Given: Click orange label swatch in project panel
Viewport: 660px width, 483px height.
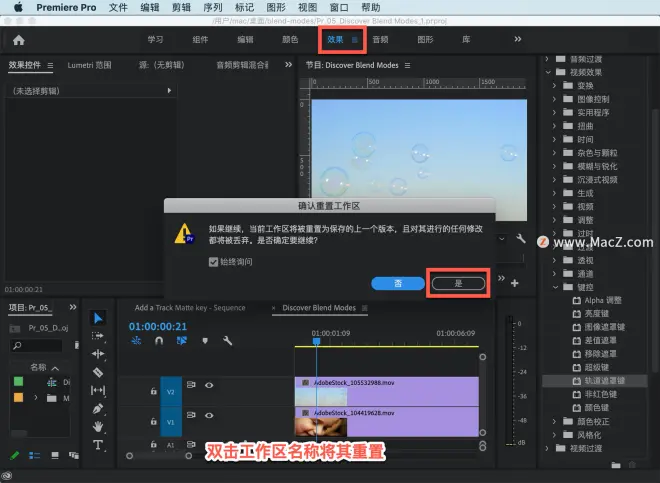Looking at the screenshot, I should pyautogui.click(x=19, y=397).
